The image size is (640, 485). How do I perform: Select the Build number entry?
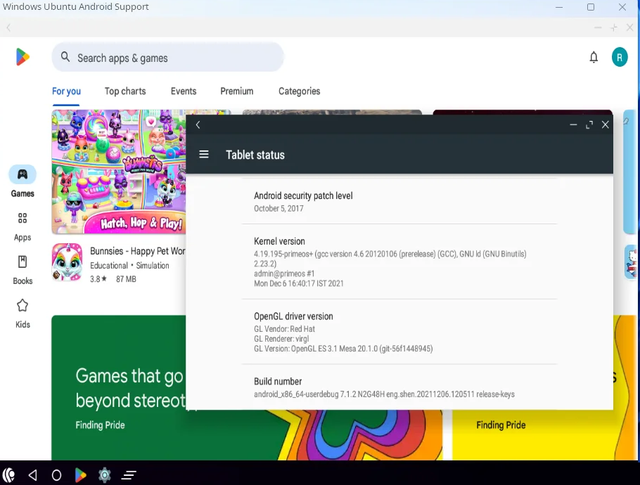point(399,387)
